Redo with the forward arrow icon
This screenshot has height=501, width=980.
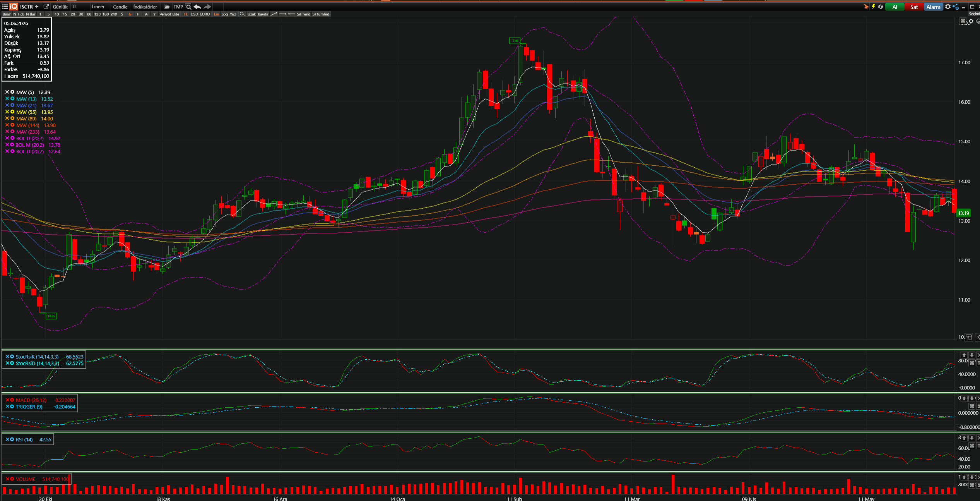coord(207,7)
